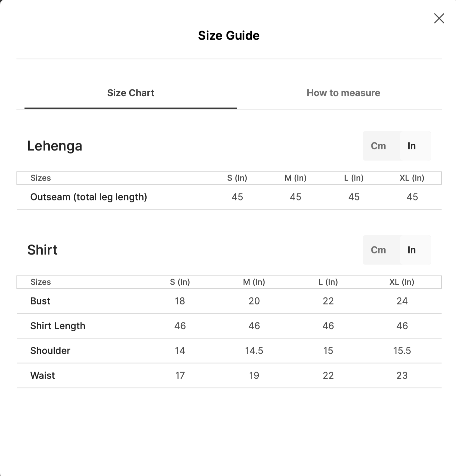Click the Waist row label
The height and width of the screenshot is (476, 456).
click(x=43, y=376)
